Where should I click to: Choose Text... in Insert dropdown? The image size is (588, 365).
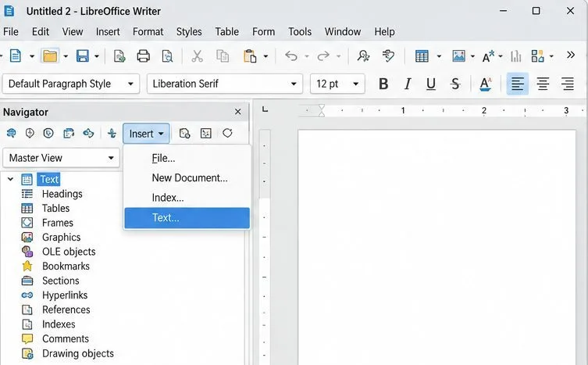click(x=187, y=218)
